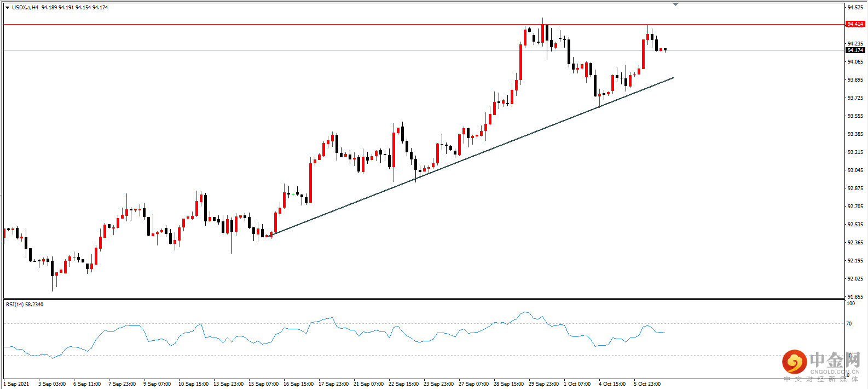Viewport: 868px width, 389px height.
Task: Click the RSI 100 level label
Action: [850, 304]
